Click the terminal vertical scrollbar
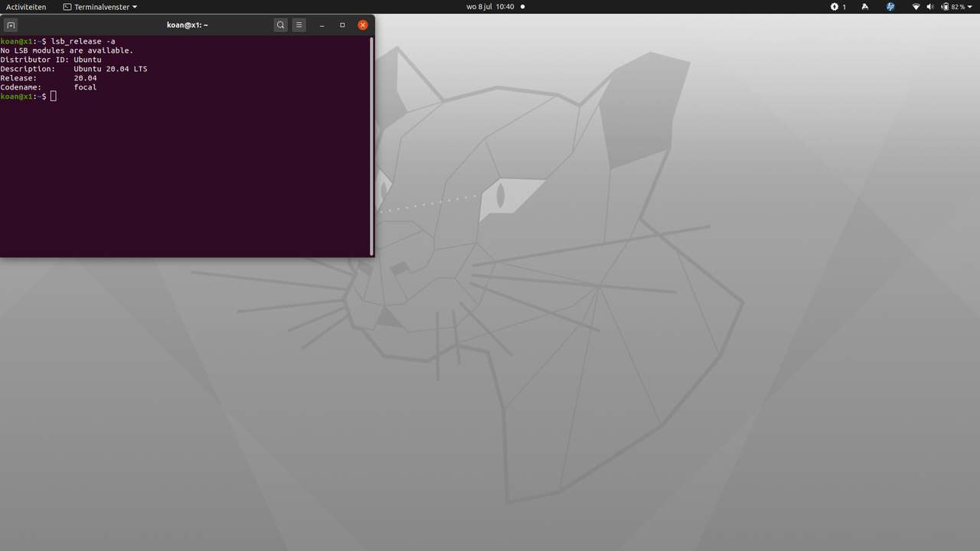 coord(371,146)
